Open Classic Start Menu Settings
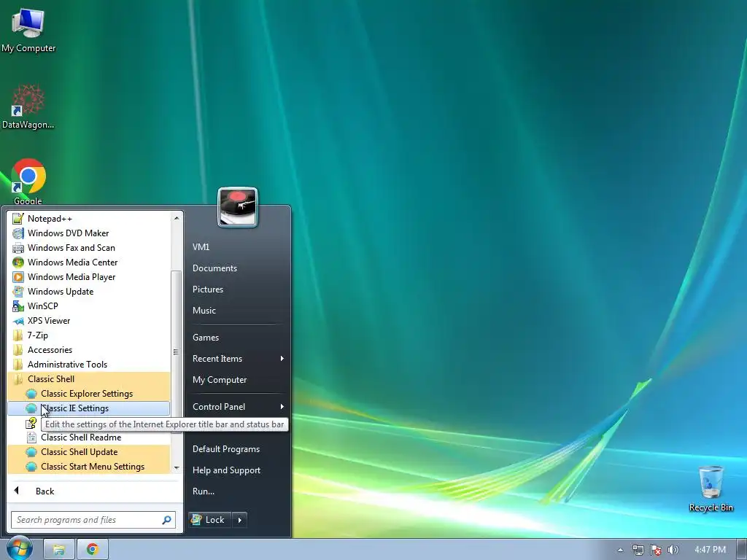747x560 pixels. (x=88, y=467)
